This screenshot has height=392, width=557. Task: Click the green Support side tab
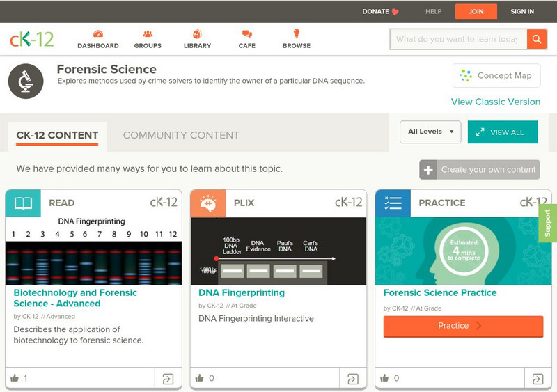[547, 223]
